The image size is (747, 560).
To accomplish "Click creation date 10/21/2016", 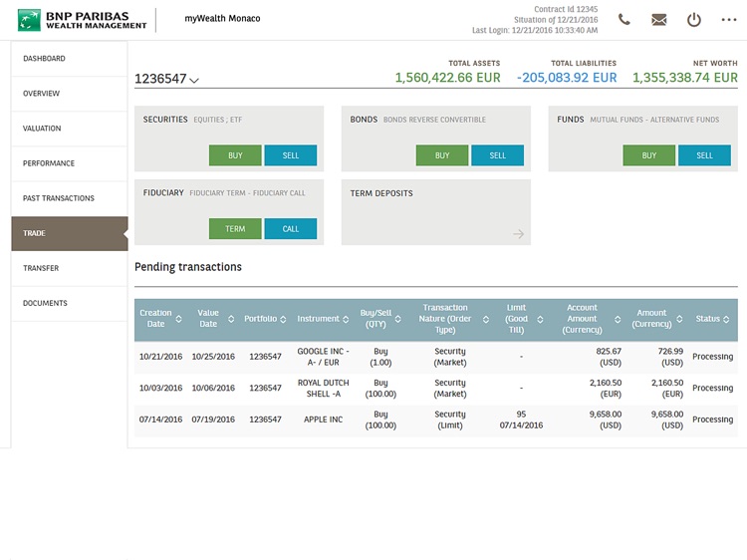I will [x=160, y=357].
